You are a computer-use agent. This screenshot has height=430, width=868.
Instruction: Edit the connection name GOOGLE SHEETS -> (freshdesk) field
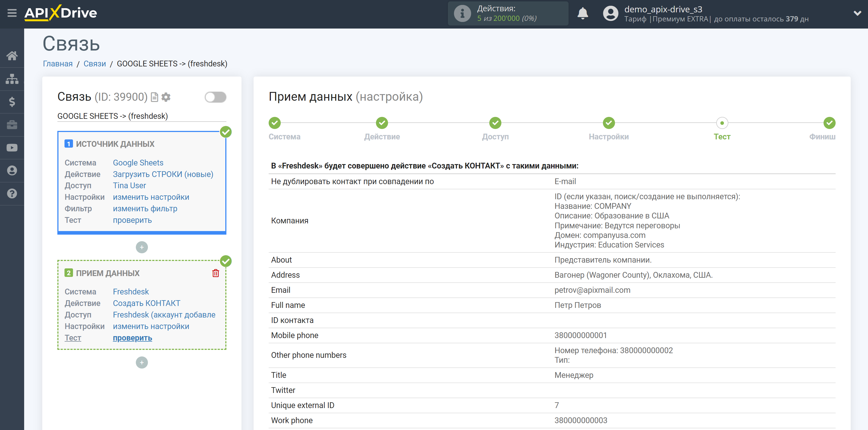(x=142, y=116)
